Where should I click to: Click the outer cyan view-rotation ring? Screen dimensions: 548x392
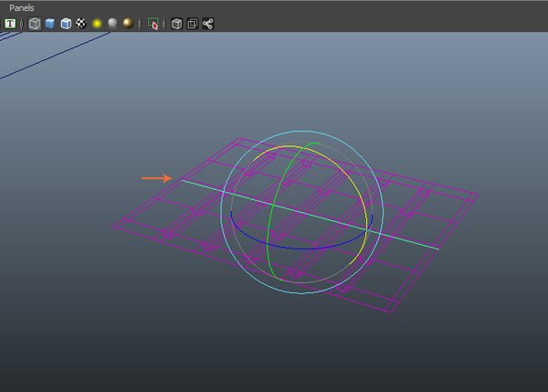point(302,132)
